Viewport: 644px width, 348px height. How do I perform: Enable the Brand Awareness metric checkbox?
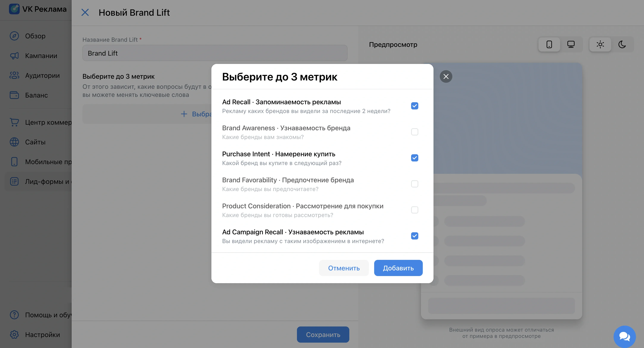tap(415, 132)
